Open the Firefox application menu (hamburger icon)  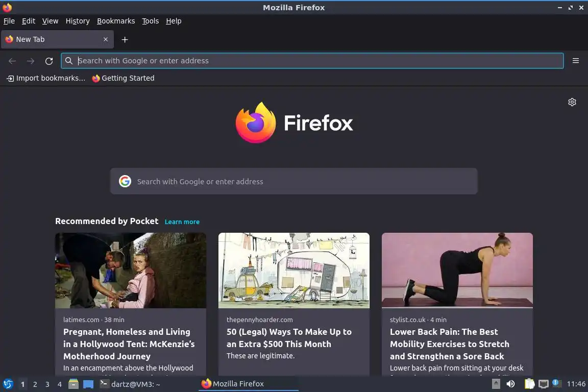[x=576, y=61]
